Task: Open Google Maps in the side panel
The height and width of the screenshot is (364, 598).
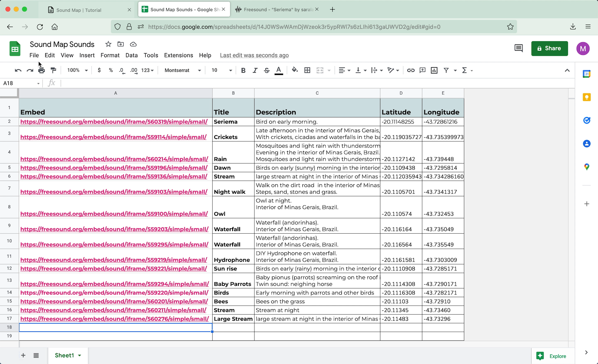Action: 586,167
